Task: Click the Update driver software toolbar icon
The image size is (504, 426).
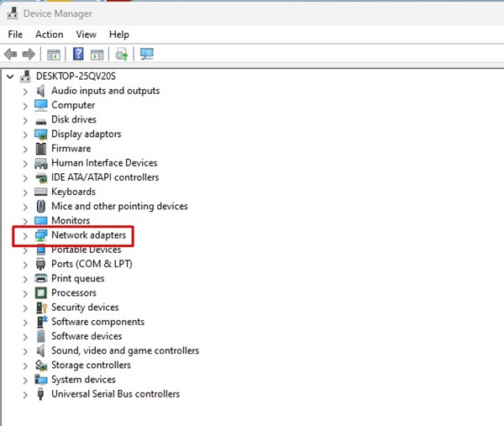Action: [x=122, y=54]
